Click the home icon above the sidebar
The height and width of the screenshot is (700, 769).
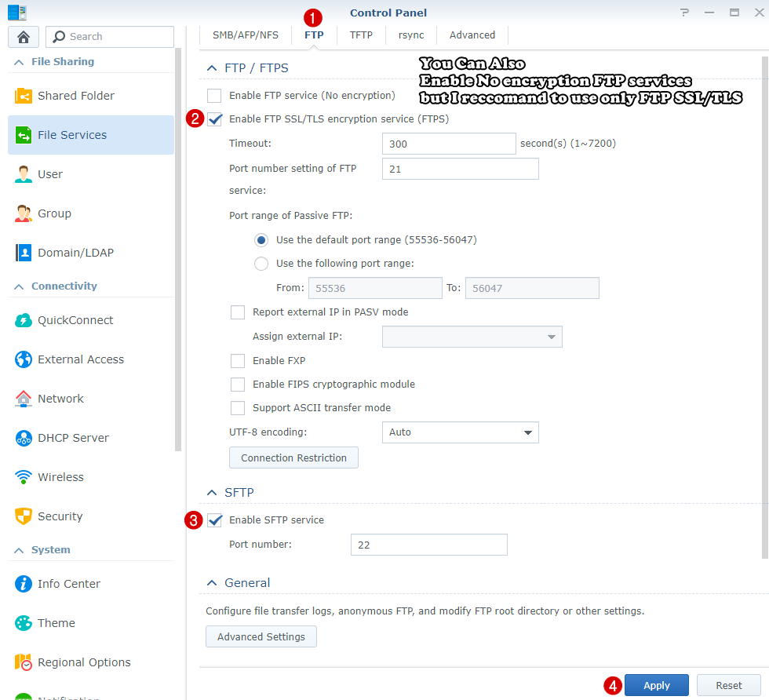click(23, 36)
